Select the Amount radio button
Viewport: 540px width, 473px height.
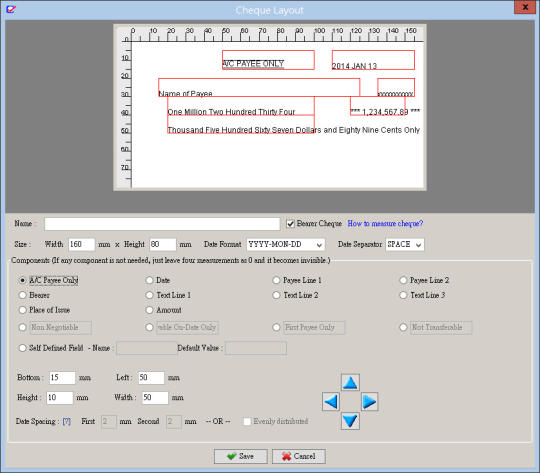click(149, 310)
